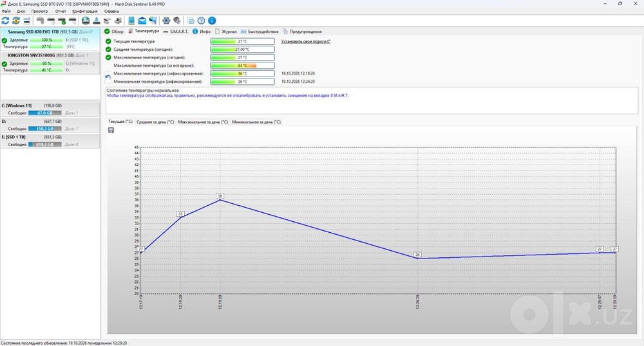
Task: Click the send email envelope toolbar icon
Action: point(142,21)
